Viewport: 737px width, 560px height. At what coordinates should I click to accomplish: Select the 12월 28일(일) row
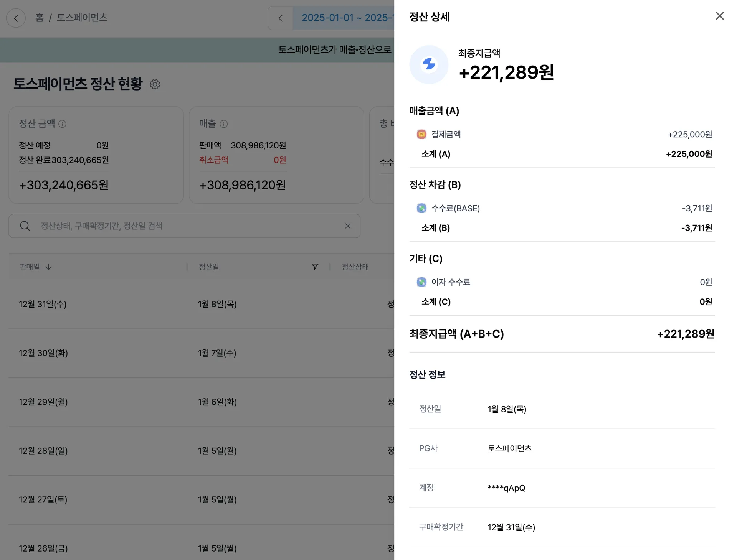(x=202, y=451)
